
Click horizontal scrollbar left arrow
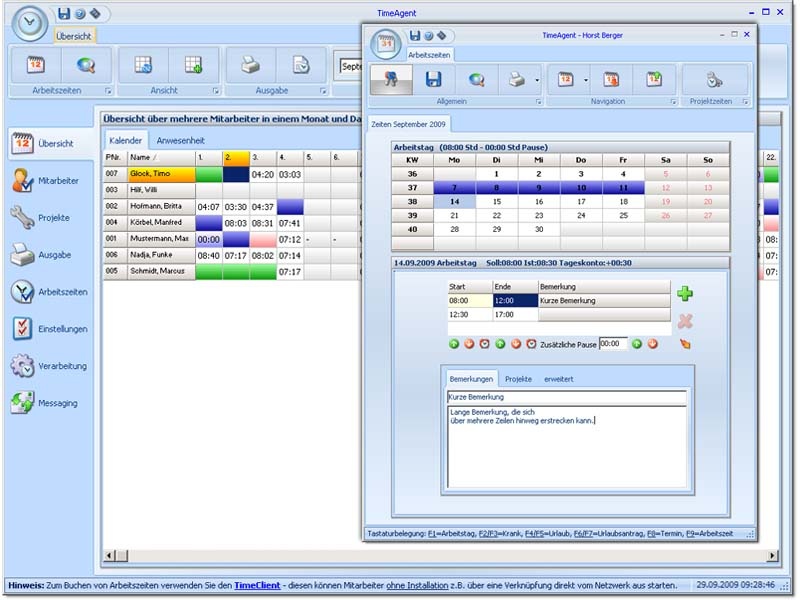pyautogui.click(x=109, y=555)
